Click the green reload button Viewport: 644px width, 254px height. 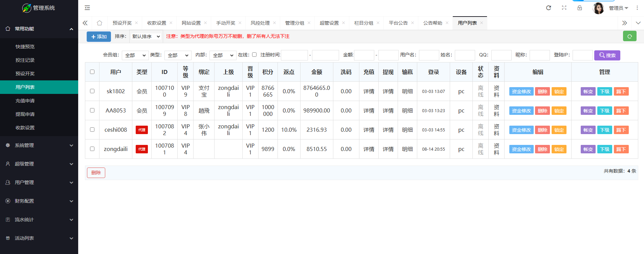[x=629, y=36]
